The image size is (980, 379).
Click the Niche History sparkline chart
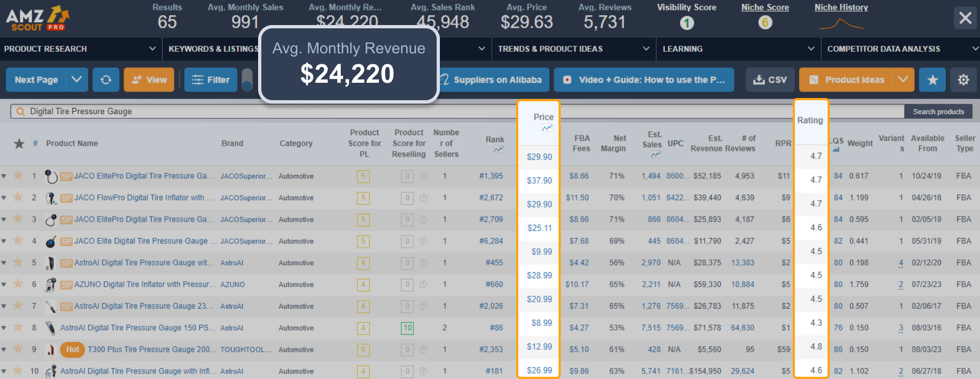point(841,23)
